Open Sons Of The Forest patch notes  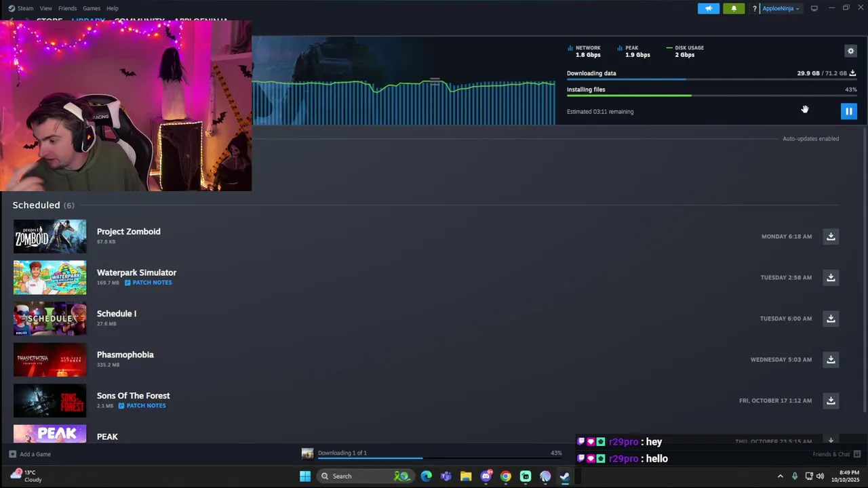[142, 406]
